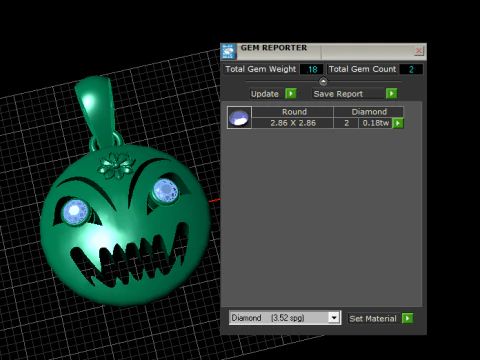Click the green arrow beside Save Report

392,94
